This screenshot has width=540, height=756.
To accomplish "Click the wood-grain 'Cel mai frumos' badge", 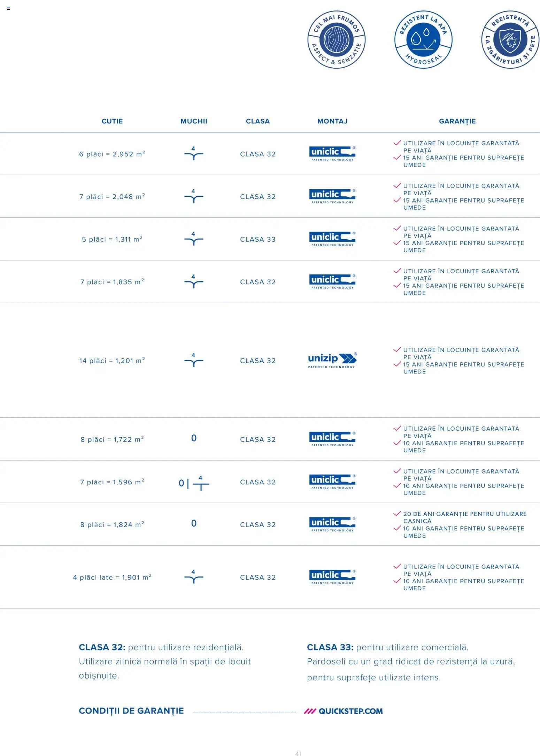I will (x=336, y=39).
